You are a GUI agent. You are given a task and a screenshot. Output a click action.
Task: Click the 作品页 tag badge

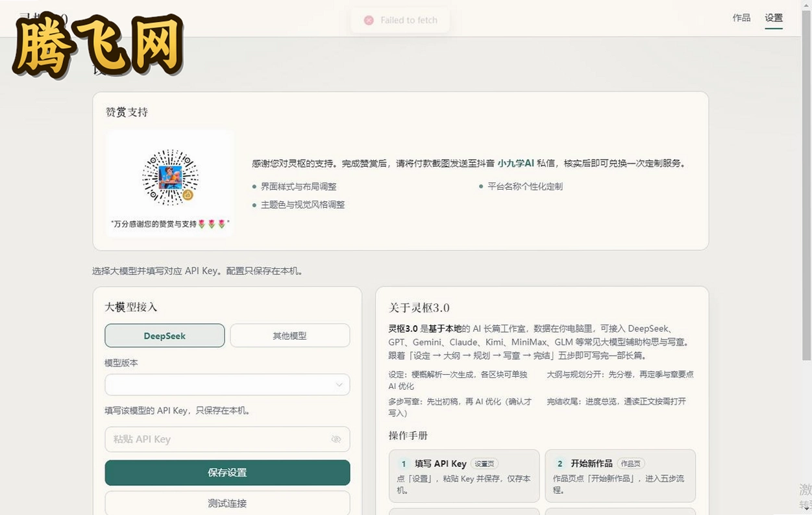630,464
